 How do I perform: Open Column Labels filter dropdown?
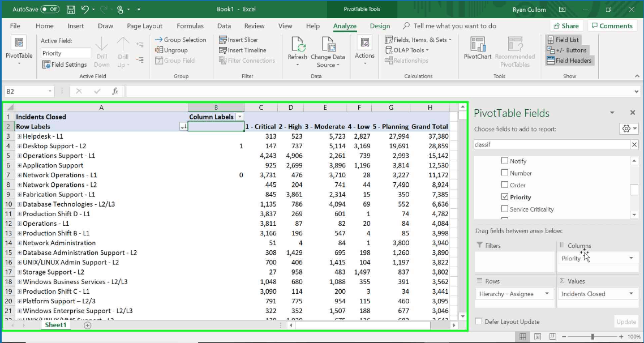point(240,117)
